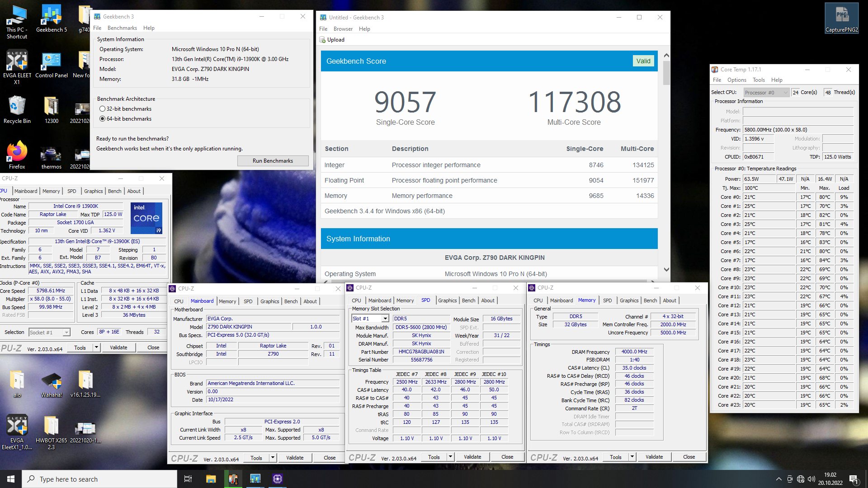Switch to Geekbench app on taskbar
This screenshot has width=868, height=488.
point(255,479)
